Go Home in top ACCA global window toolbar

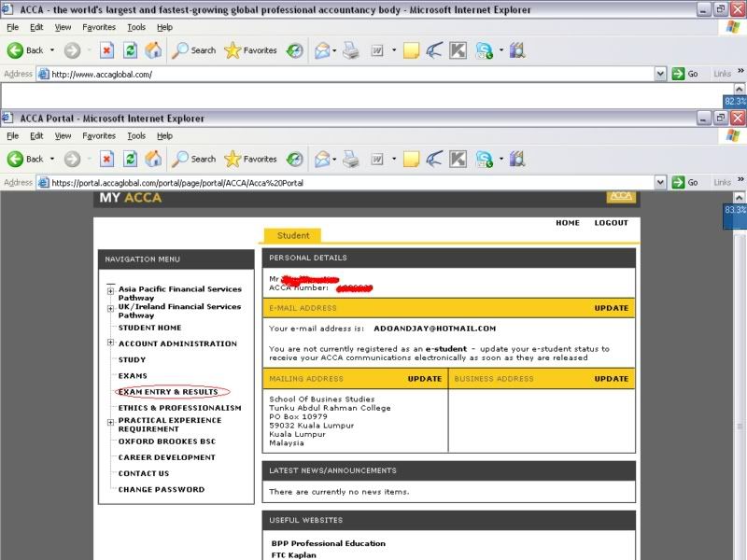[x=153, y=50]
